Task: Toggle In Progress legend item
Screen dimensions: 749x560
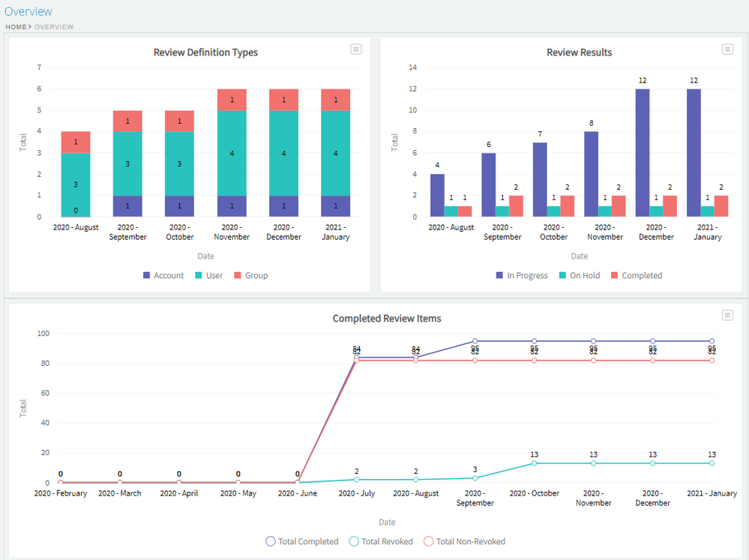Action: coord(521,276)
